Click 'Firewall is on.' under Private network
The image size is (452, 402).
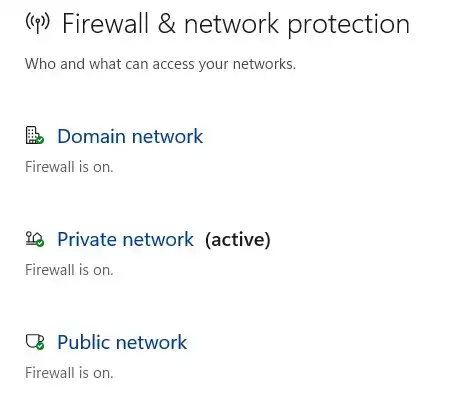pos(69,270)
